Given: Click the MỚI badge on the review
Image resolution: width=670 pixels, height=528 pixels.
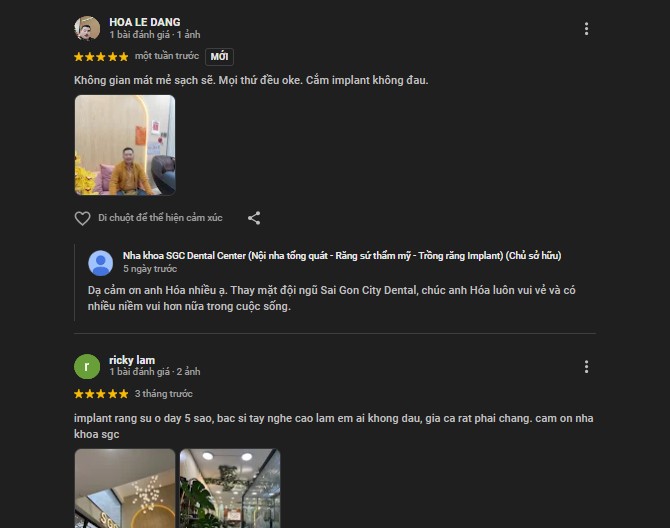Looking at the screenshot, I should [x=219, y=56].
